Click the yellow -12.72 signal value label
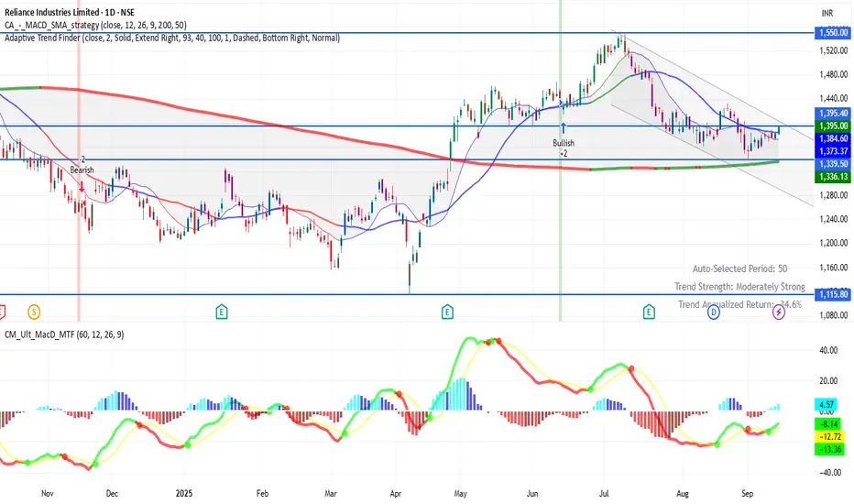 tap(830, 436)
